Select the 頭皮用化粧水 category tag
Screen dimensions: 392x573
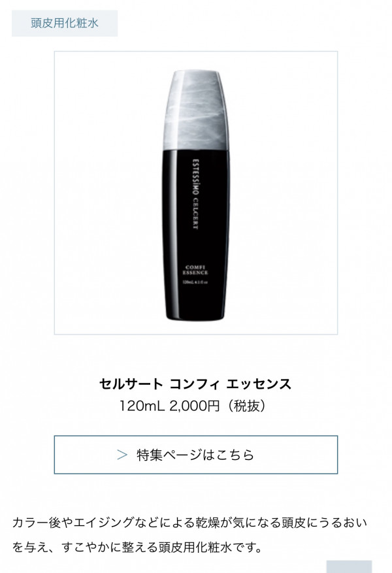point(65,24)
